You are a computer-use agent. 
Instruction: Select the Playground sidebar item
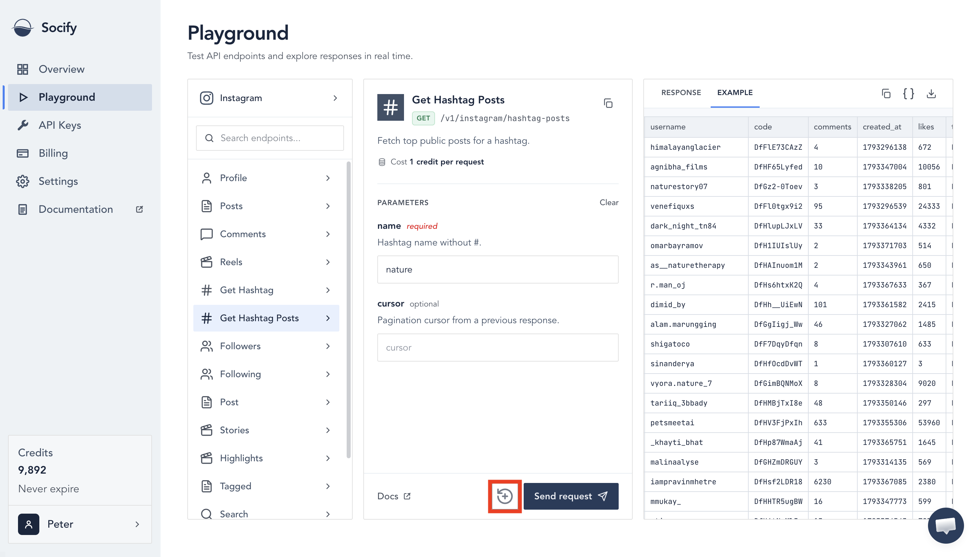pos(80,97)
